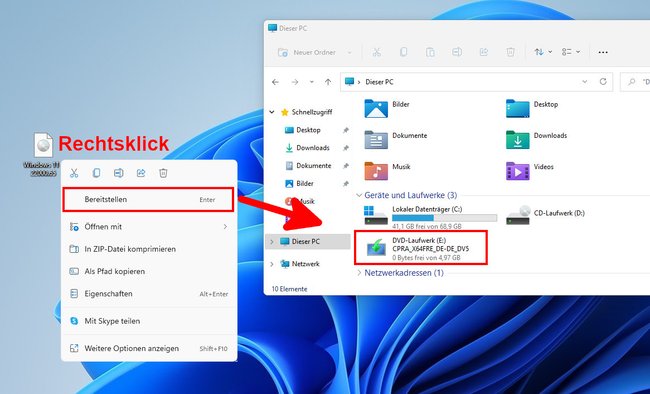Select Mit Skype teilen

[148, 321]
